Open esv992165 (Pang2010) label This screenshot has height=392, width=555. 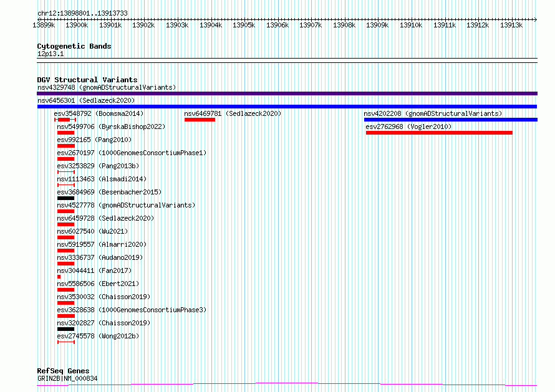[94, 140]
